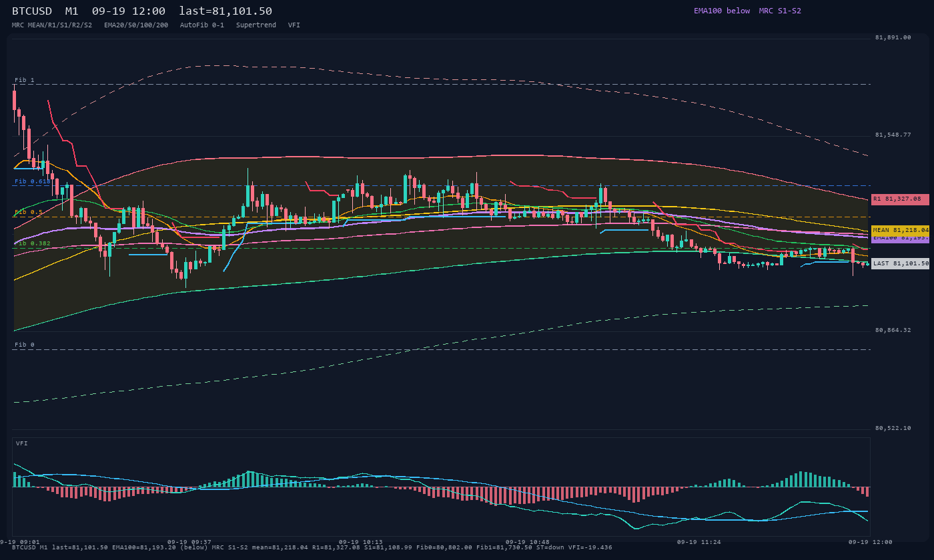This screenshot has height=560, width=934.
Task: Select the 'Fib 1' level label
Action: 25,80
